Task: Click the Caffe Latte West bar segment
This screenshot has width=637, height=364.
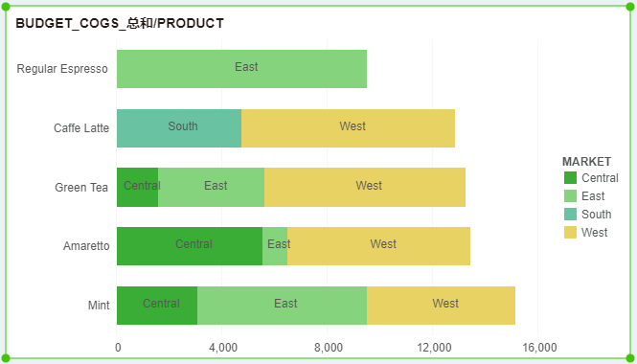Action: point(348,128)
